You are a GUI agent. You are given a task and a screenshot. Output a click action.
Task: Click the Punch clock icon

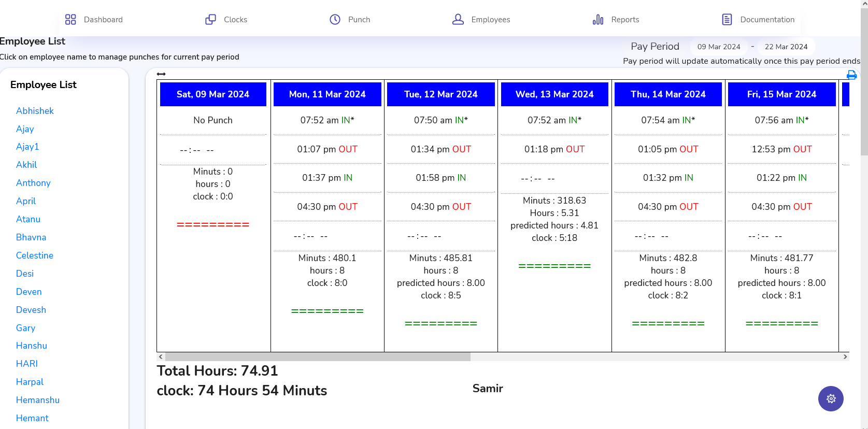click(x=335, y=20)
